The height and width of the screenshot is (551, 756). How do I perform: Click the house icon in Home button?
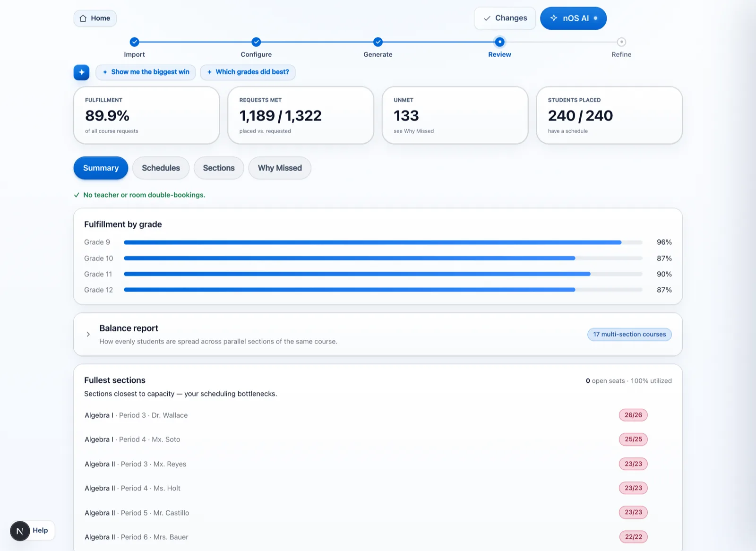coord(83,18)
